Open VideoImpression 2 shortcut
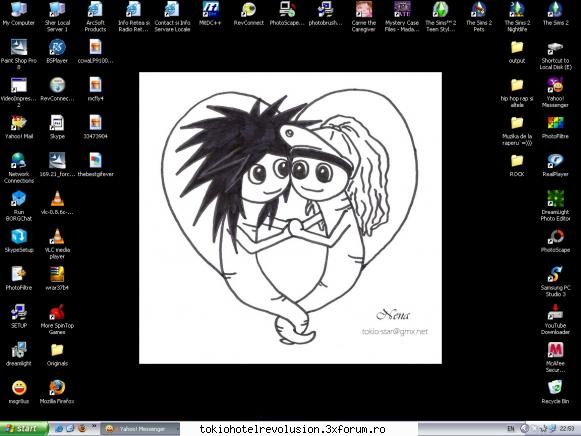This screenshot has height=436, width=581. coord(19,93)
